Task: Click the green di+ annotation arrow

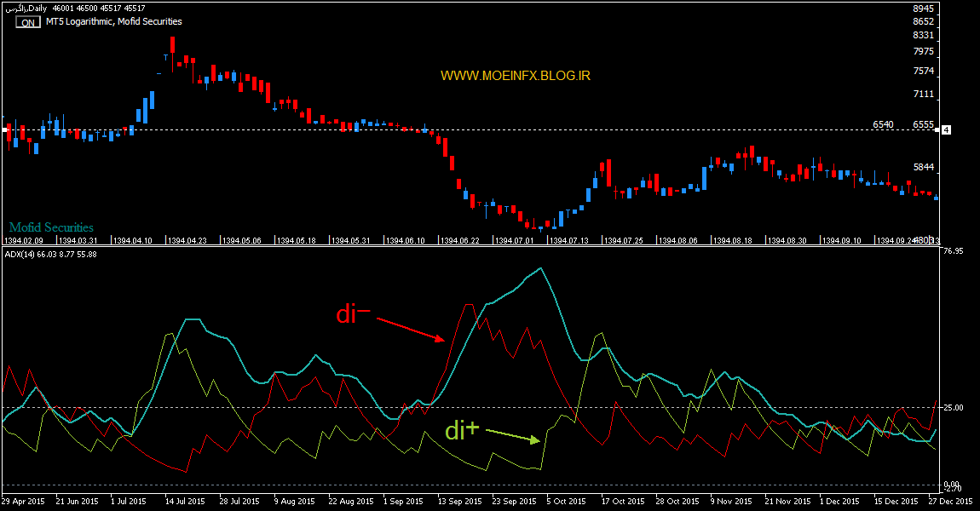Action: 513,435
